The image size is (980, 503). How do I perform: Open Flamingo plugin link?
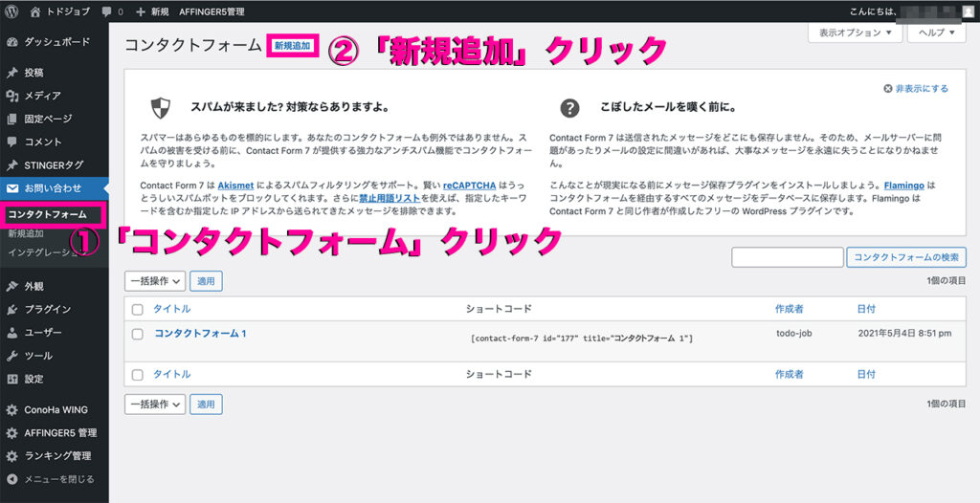904,186
